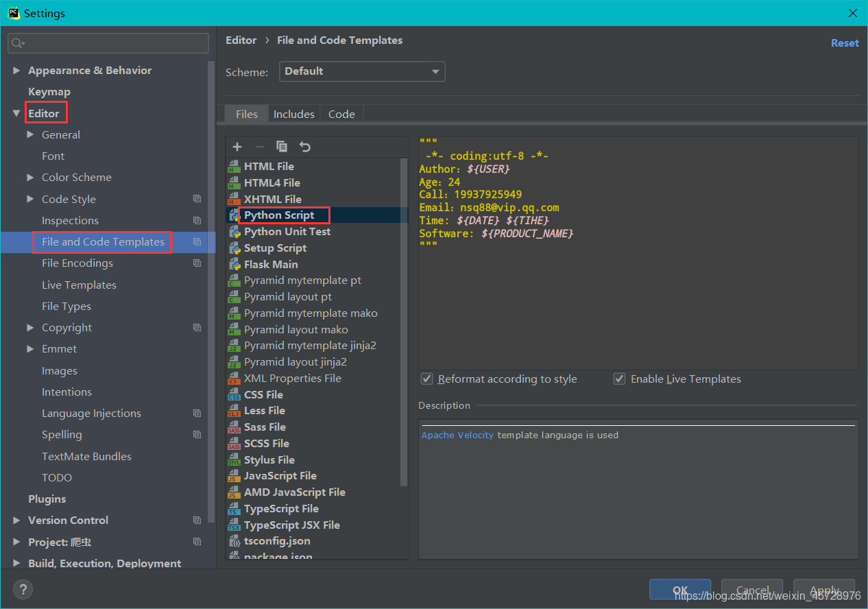The height and width of the screenshot is (609, 868).
Task: Open help with the question mark icon
Action: [23, 589]
